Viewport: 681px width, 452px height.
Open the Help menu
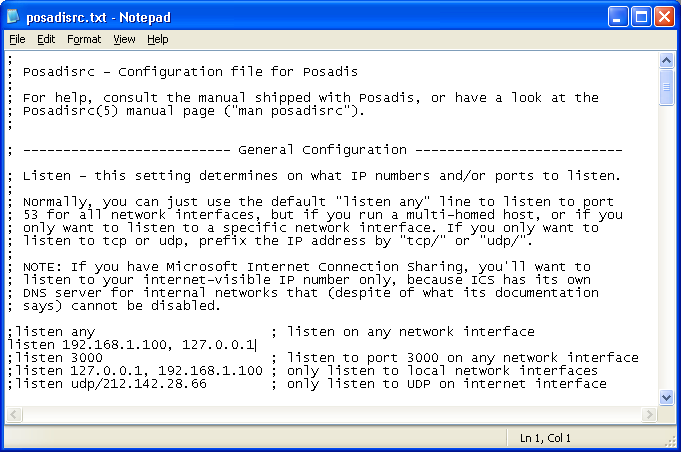click(158, 39)
